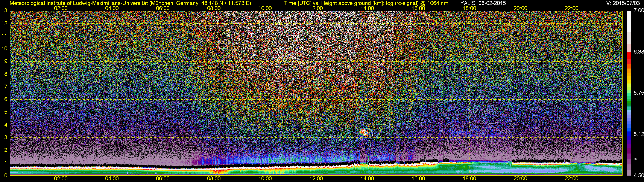Click the 5.75 value on the color scale
The image size is (644, 182).
point(639,93)
